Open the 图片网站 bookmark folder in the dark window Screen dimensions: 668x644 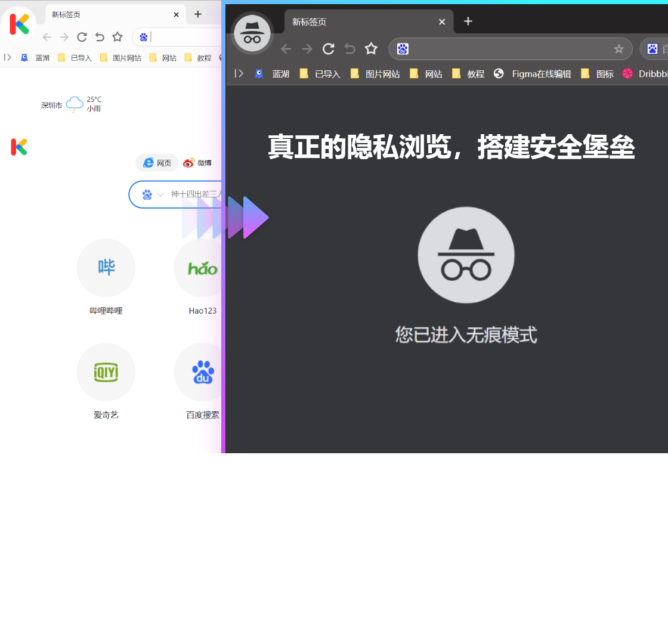[x=375, y=74]
